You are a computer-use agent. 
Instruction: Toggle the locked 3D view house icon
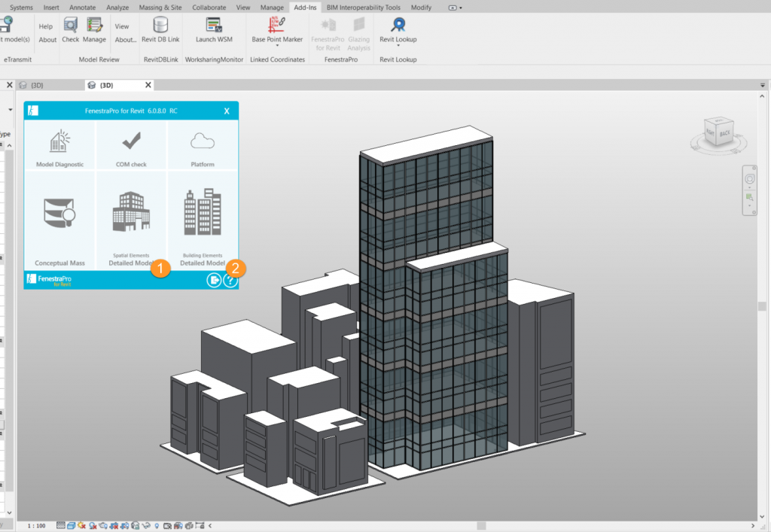pyautogui.click(x=136, y=526)
